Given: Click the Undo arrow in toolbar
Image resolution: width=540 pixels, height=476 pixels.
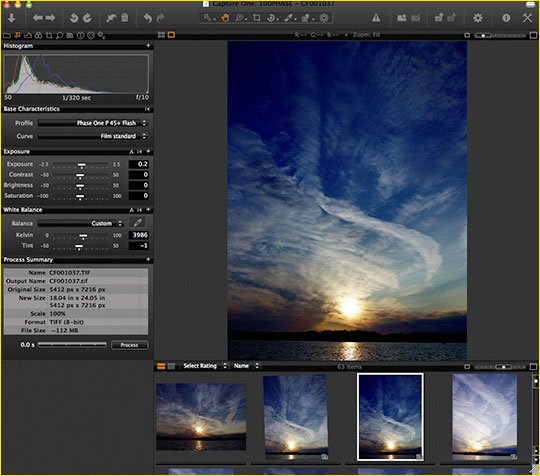Looking at the screenshot, I should [x=148, y=18].
